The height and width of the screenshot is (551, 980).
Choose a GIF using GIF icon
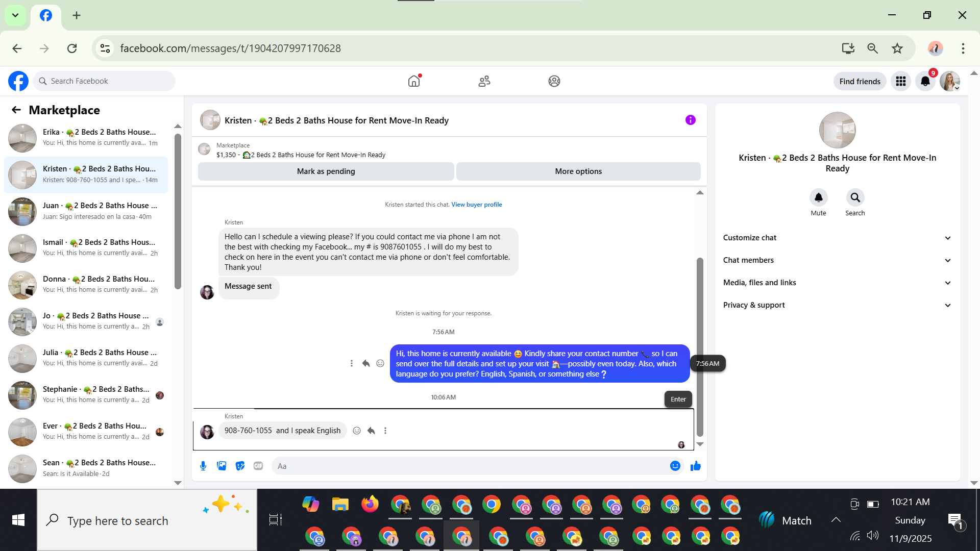(x=258, y=466)
